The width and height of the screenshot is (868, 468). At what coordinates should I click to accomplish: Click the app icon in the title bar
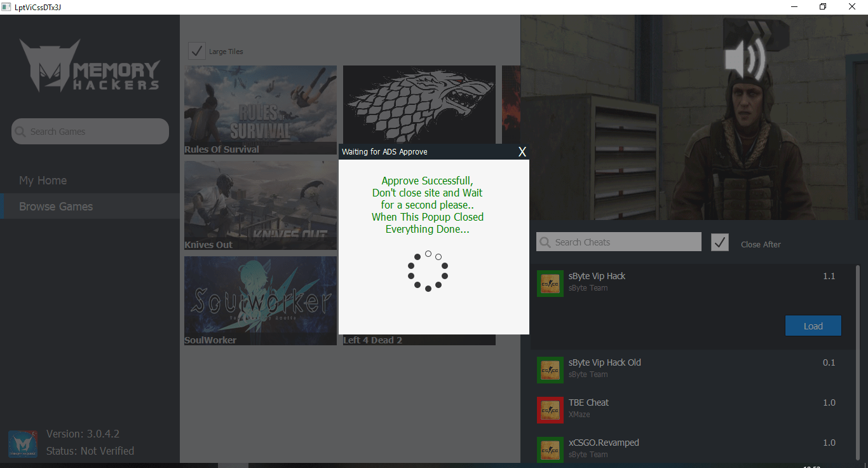coord(6,7)
